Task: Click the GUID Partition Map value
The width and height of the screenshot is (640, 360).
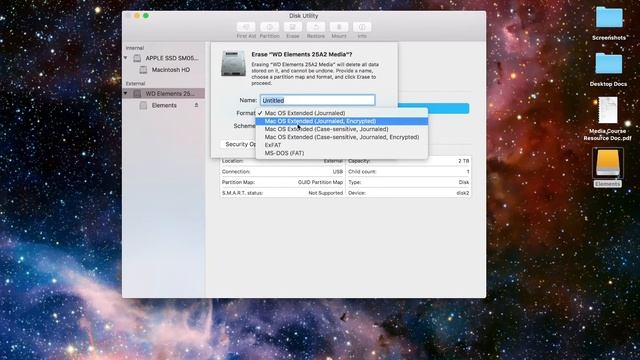Action: [320, 182]
